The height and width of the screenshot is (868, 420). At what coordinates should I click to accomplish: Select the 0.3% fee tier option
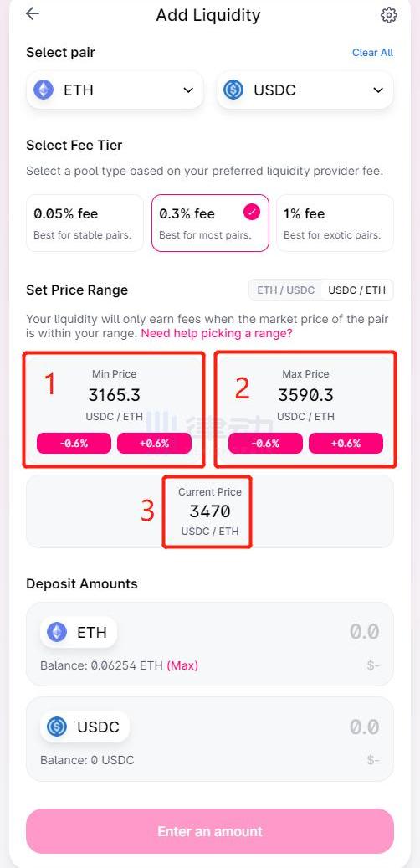pos(210,223)
